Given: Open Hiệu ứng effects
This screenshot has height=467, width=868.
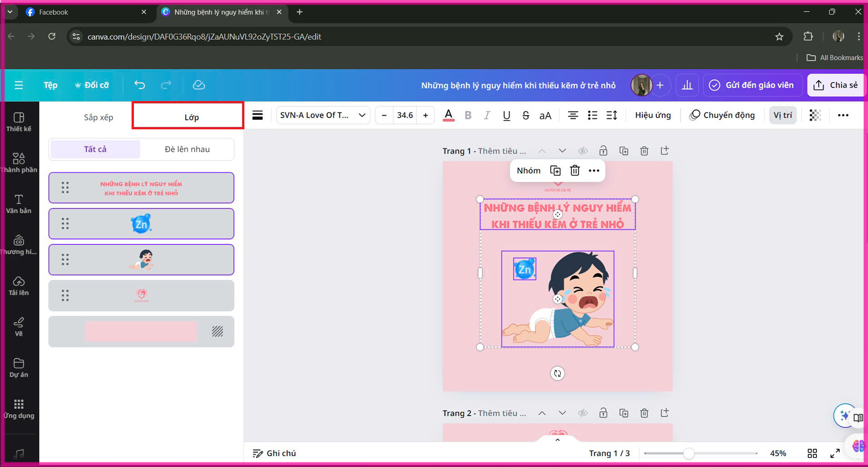Looking at the screenshot, I should (653, 115).
